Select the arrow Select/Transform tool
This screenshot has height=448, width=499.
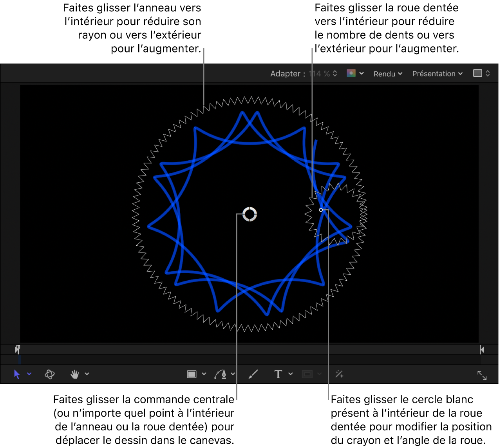pos(16,374)
